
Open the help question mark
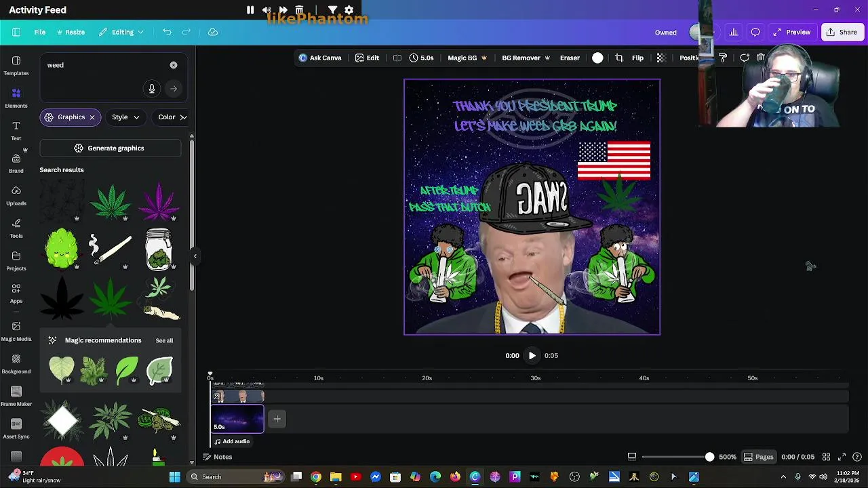(857, 457)
